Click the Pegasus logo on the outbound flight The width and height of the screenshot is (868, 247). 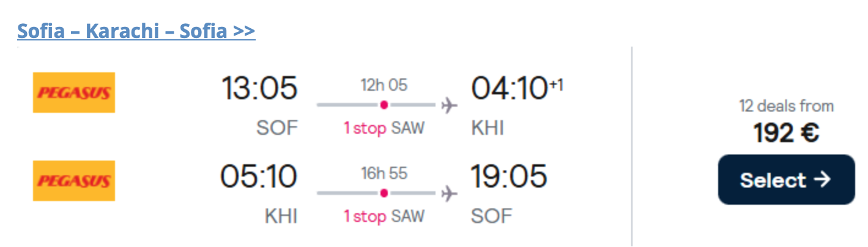pyautogui.click(x=74, y=93)
